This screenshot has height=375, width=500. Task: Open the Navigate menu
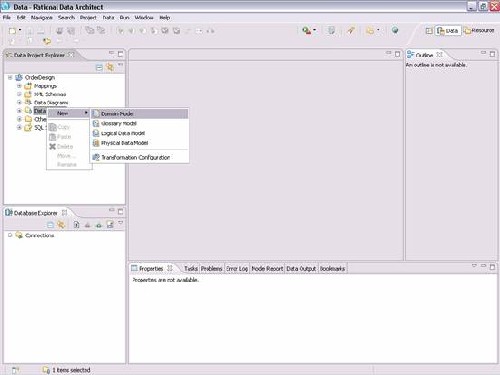(42, 17)
